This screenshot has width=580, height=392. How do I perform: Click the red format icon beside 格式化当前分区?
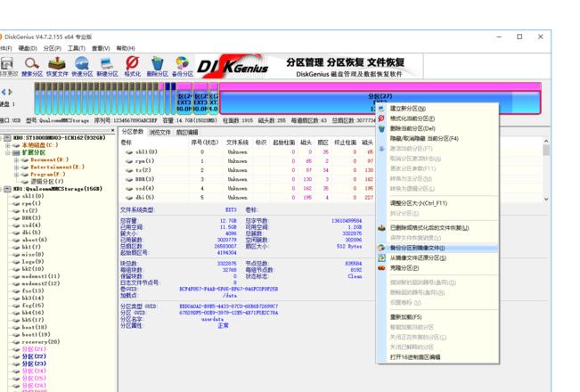[x=381, y=118]
